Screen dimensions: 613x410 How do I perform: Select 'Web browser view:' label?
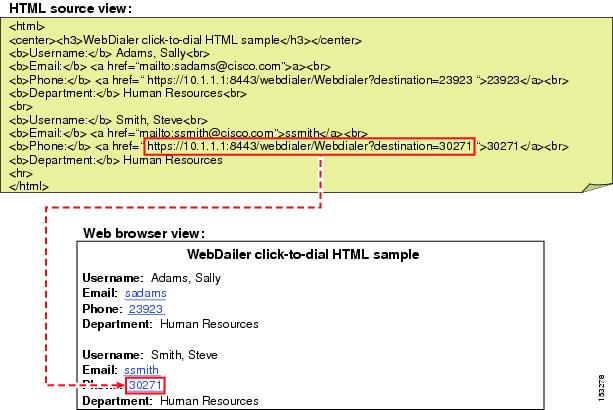144,233
